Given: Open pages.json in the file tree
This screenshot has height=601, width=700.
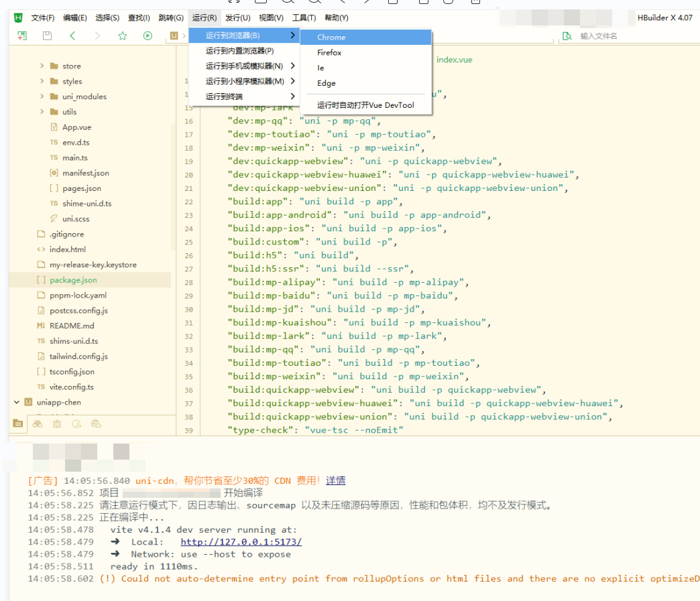Looking at the screenshot, I should pos(82,188).
